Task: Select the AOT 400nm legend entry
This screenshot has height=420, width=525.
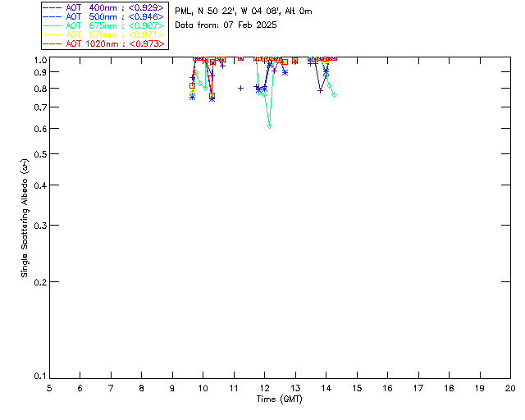Action: (x=104, y=8)
